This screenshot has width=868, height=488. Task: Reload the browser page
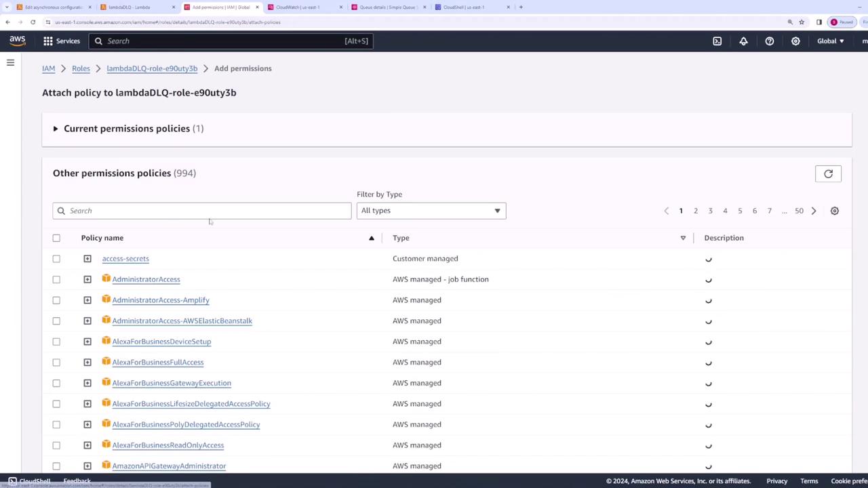[33, 22]
